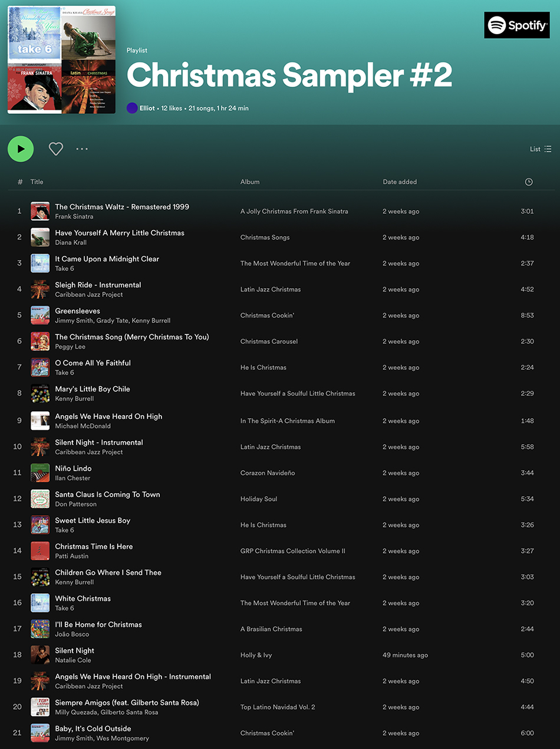Click Baby, It's Cold Outside thumbnail

(40, 732)
